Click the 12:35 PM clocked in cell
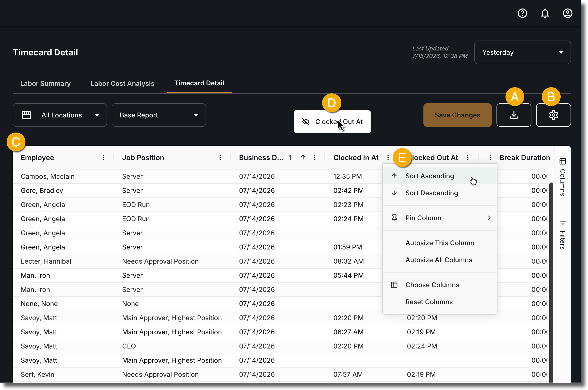The image size is (588, 390). (347, 176)
